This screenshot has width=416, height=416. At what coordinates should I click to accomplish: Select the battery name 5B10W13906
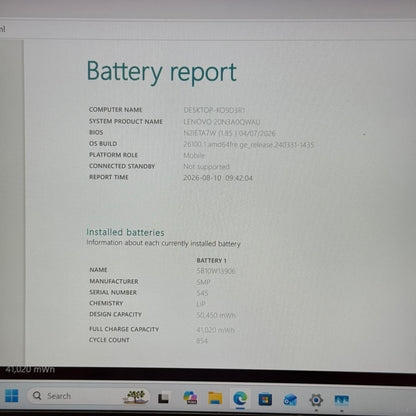point(216,271)
